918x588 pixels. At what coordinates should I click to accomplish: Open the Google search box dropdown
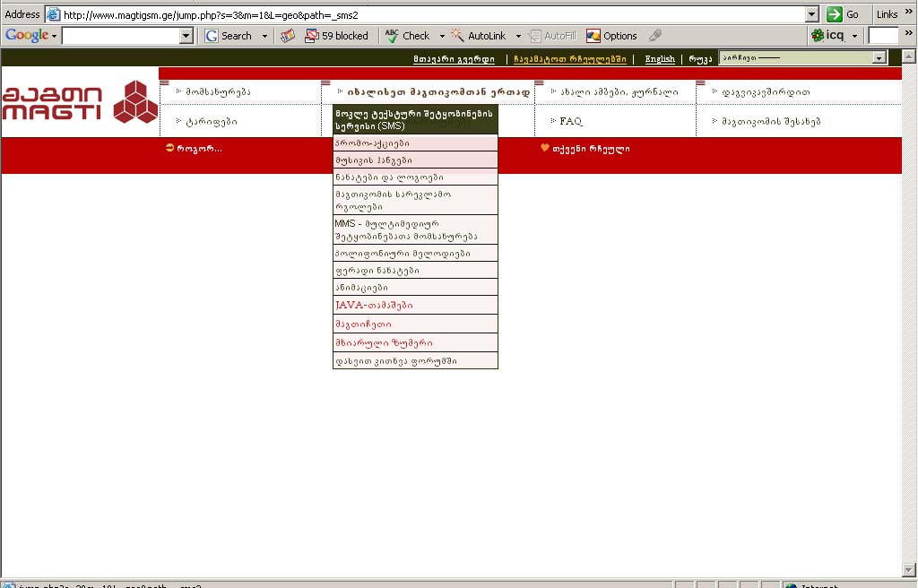(186, 36)
